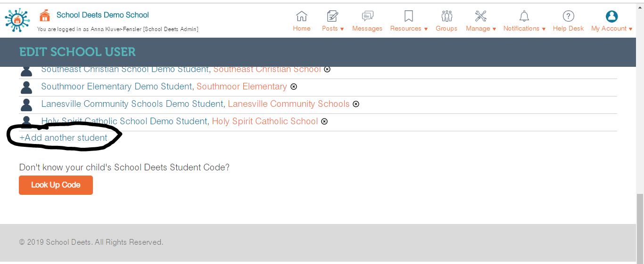Remove Southeast Christian School student via x icon
This screenshot has width=644, height=264.
tap(327, 69)
